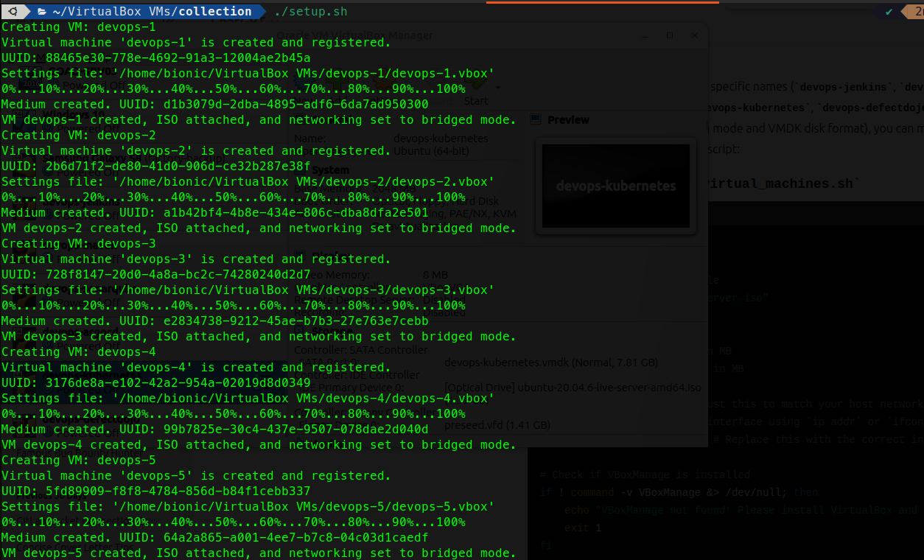Click the './setup.sh' command text
The image size is (924, 560).
pyautogui.click(x=310, y=12)
